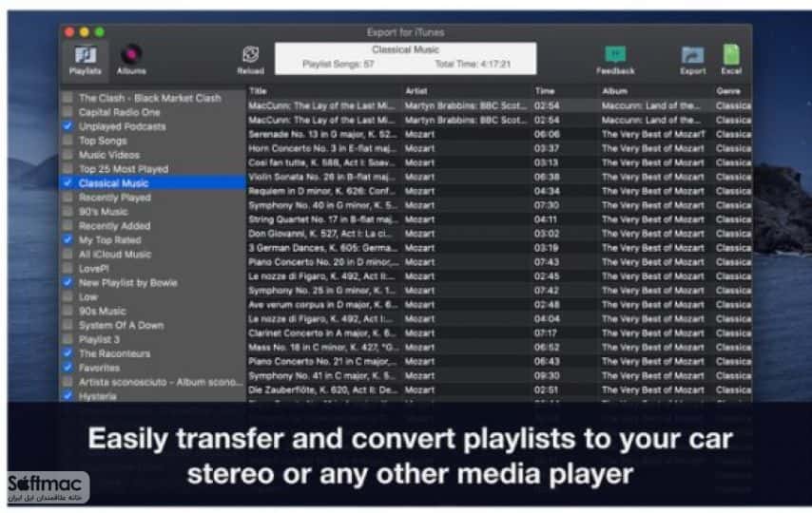Select the LovePl playlist name
This screenshot has height=513, width=812.
tap(94, 268)
